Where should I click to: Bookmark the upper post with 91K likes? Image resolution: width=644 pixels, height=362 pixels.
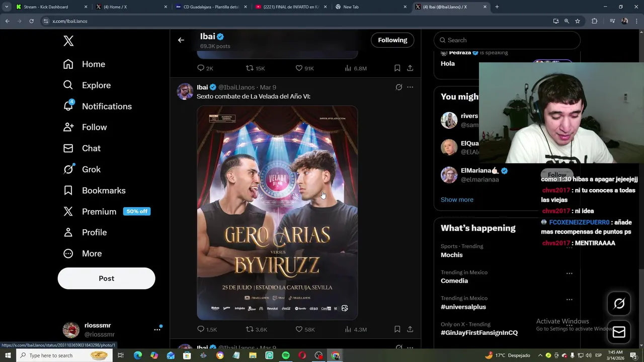397,68
